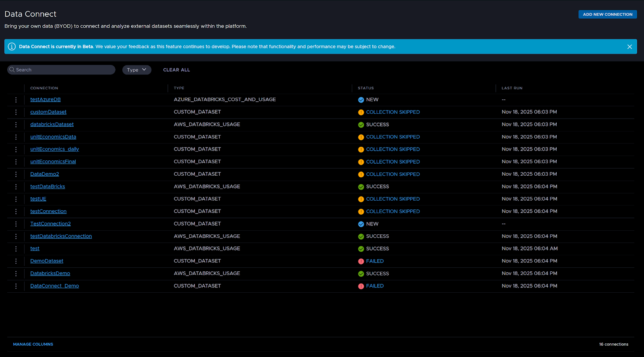Image resolution: width=644 pixels, height=357 pixels.
Task: Click Clear All filters button
Action: [176, 70]
